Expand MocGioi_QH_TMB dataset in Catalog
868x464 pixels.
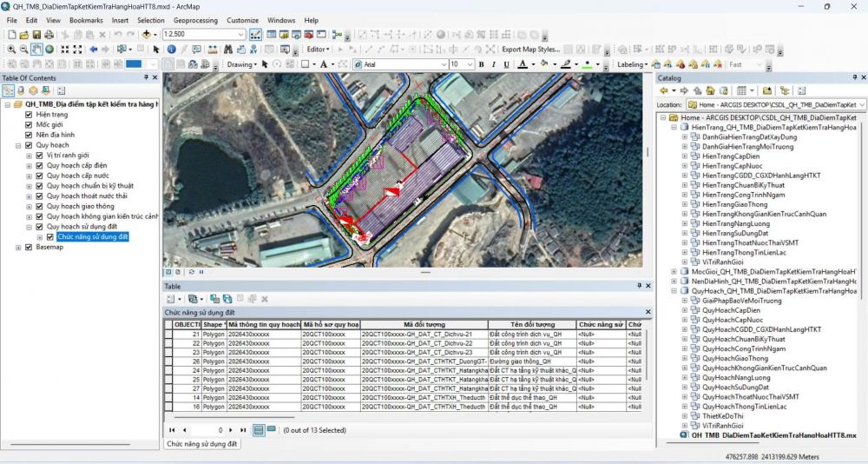click(x=674, y=272)
